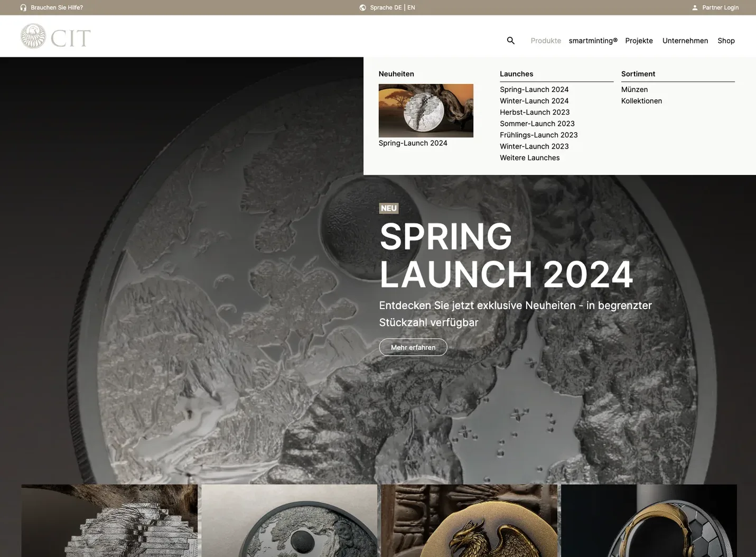Open the Unternehmen menu

click(x=685, y=41)
